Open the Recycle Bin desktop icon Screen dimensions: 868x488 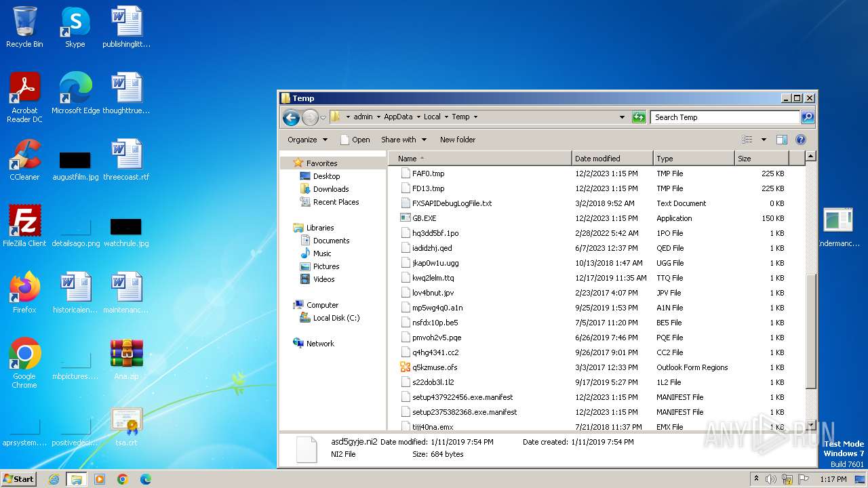pos(24,27)
